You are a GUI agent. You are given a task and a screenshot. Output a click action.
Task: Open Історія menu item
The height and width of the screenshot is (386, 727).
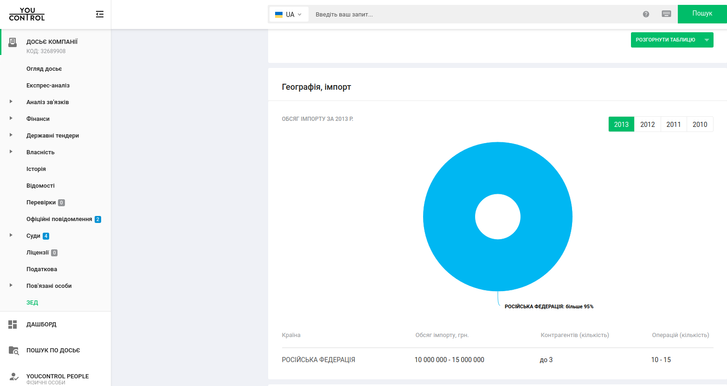tap(36, 169)
